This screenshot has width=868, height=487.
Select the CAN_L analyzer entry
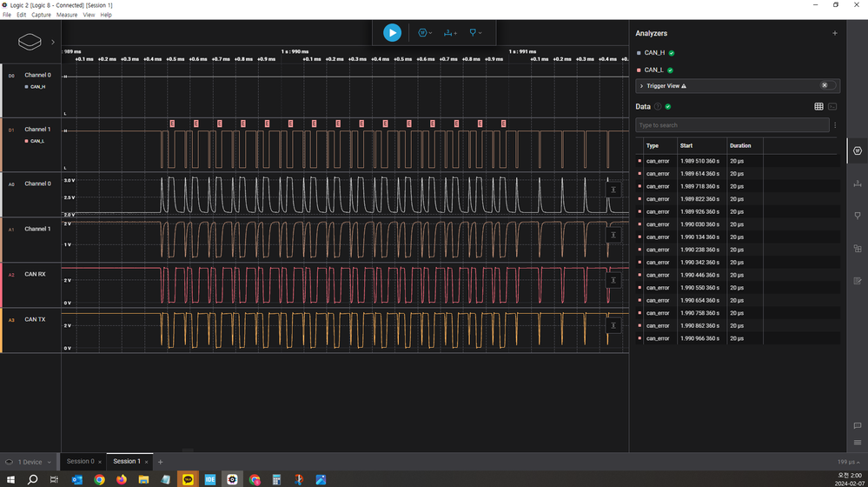(x=654, y=70)
